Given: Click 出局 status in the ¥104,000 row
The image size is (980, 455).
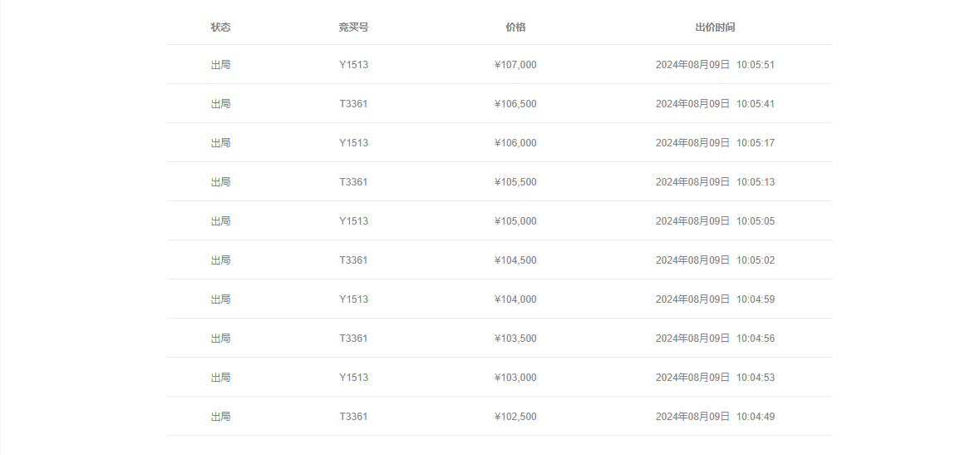Looking at the screenshot, I should click(220, 299).
